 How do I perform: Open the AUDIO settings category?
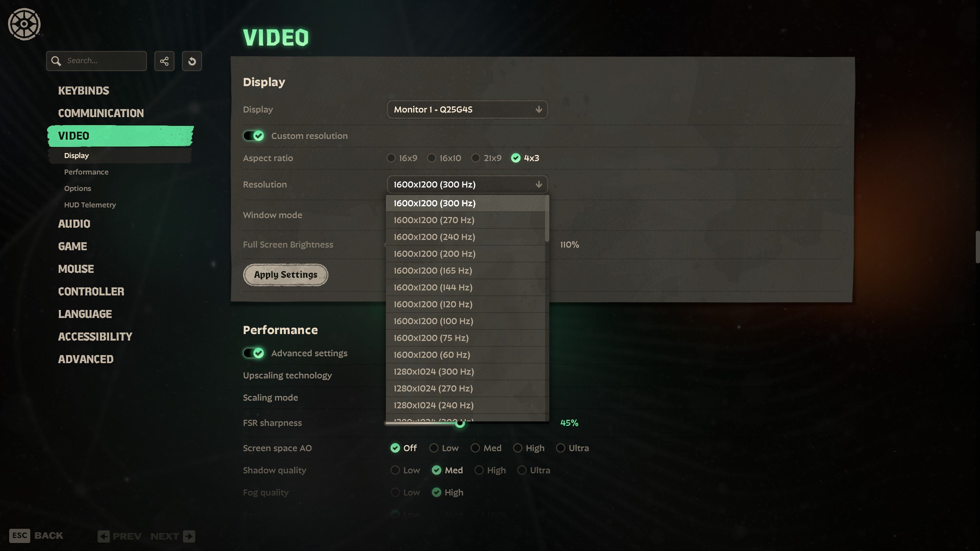74,224
